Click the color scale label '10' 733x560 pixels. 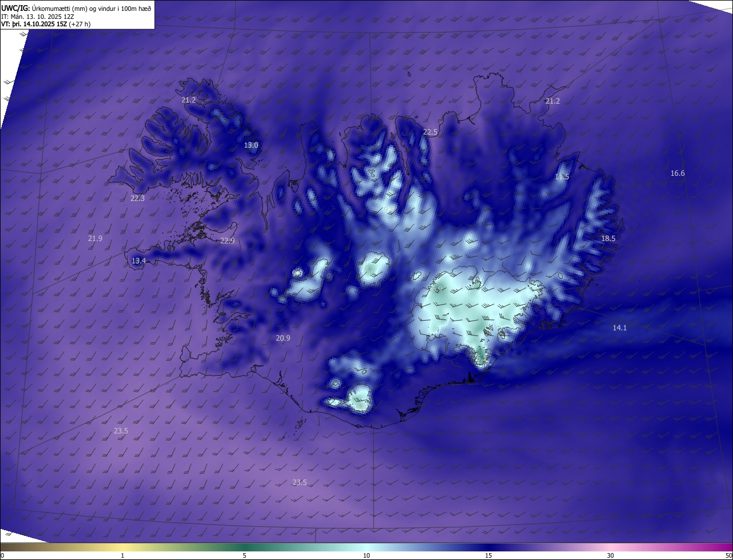(366, 555)
